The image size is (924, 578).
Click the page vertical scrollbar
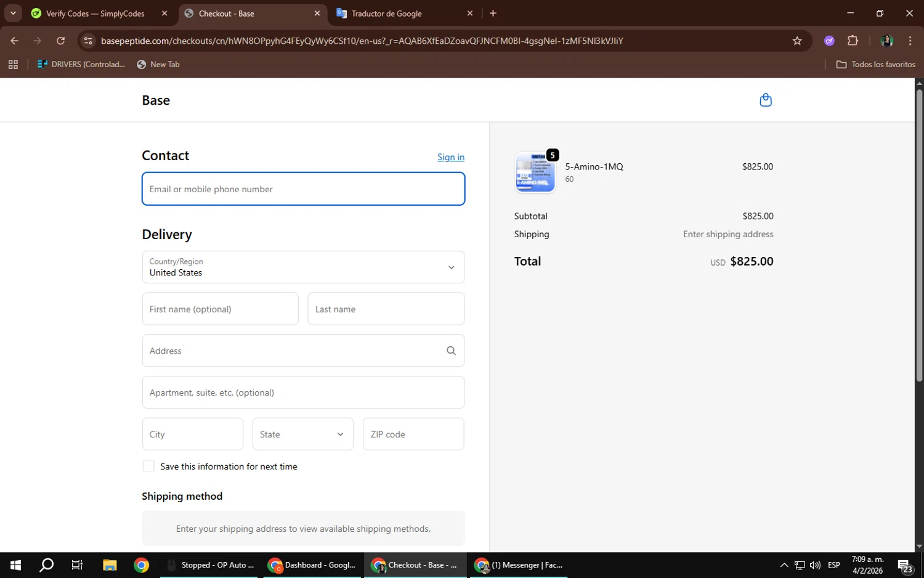(x=919, y=236)
